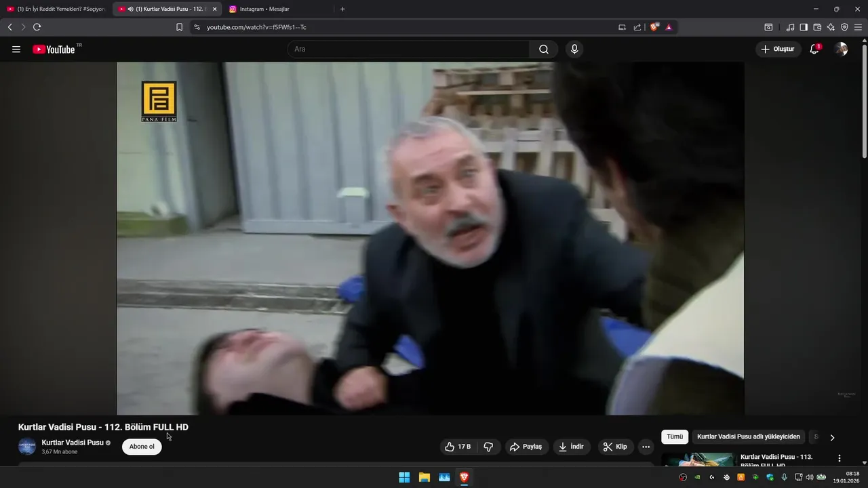Click the Ara search input field

tap(408, 49)
